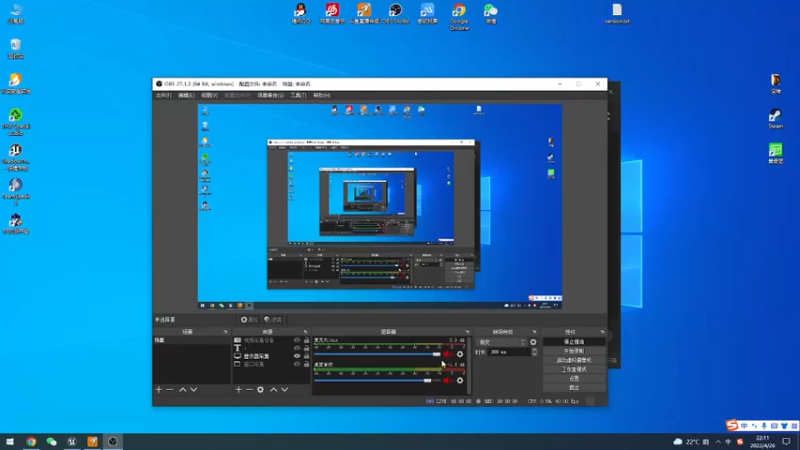Select the 显示器采集 source row
This screenshot has height=450, width=800.
pos(271,356)
